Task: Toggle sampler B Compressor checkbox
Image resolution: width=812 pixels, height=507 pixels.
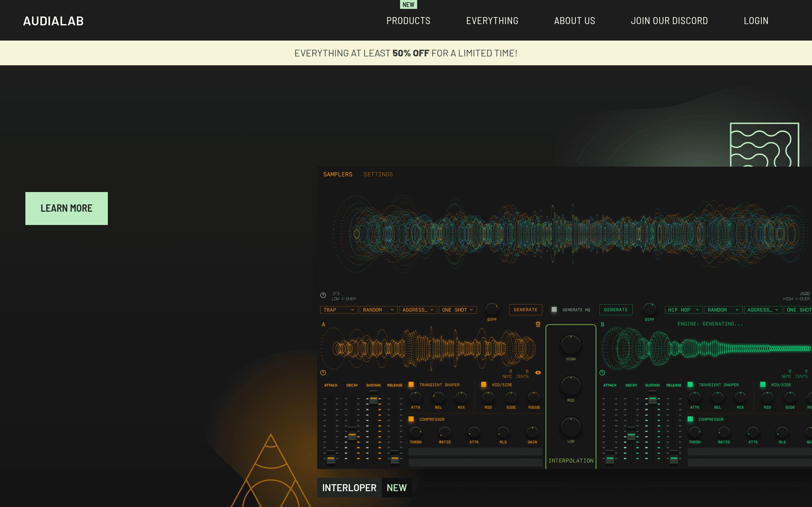Action: point(690,419)
